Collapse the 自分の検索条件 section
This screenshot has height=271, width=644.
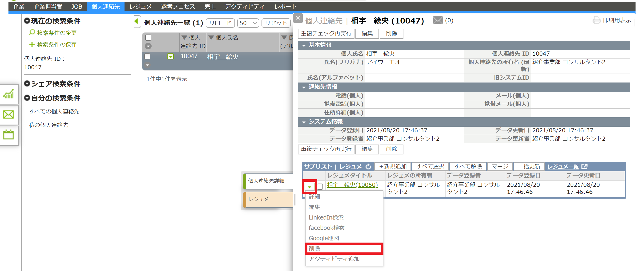27,98
